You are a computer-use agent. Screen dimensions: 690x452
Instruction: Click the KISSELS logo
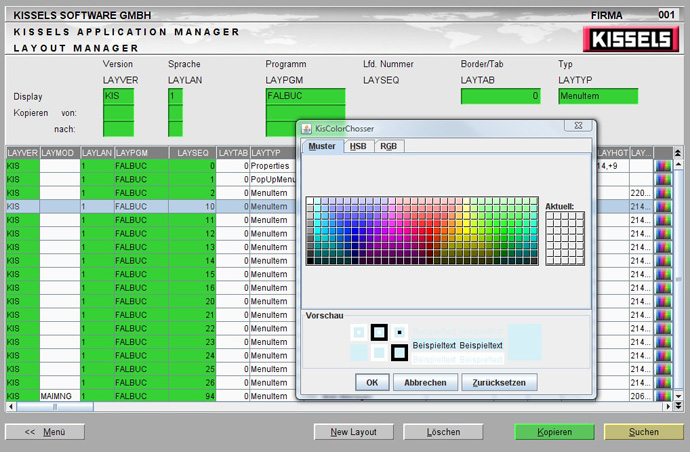coord(631,39)
